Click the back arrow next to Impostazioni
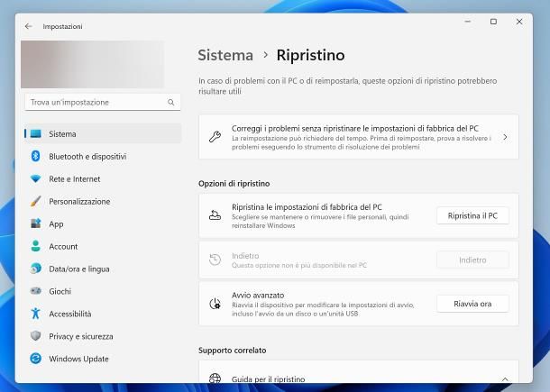Image resolution: width=550 pixels, height=392 pixels. click(x=29, y=26)
